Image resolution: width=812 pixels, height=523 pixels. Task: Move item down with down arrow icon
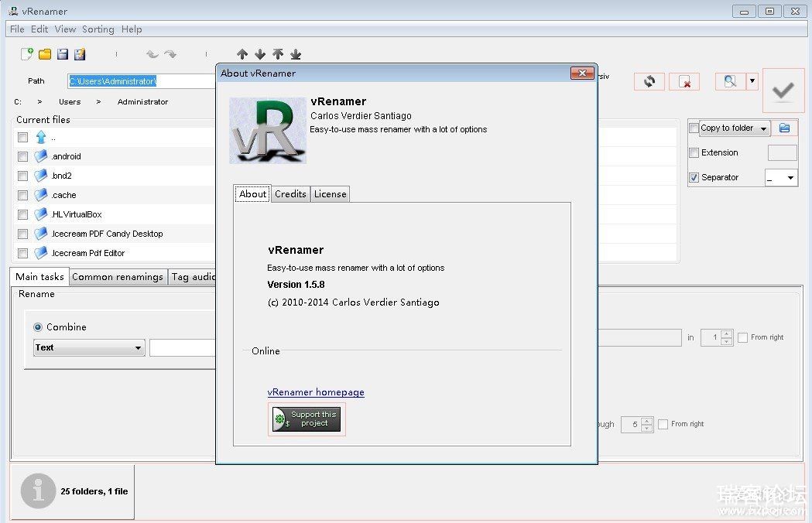pyautogui.click(x=260, y=54)
